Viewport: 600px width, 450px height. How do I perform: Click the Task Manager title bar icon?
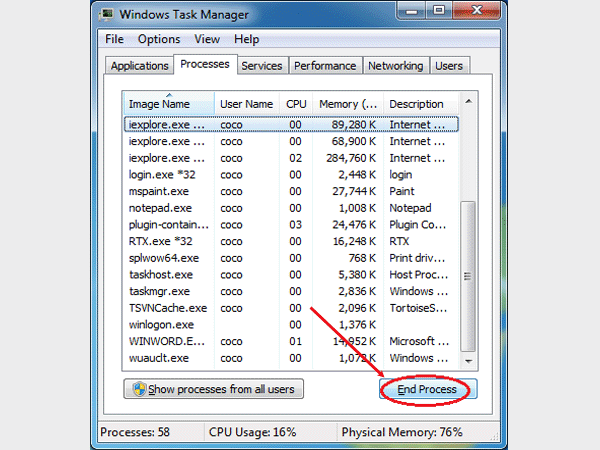click(x=106, y=14)
